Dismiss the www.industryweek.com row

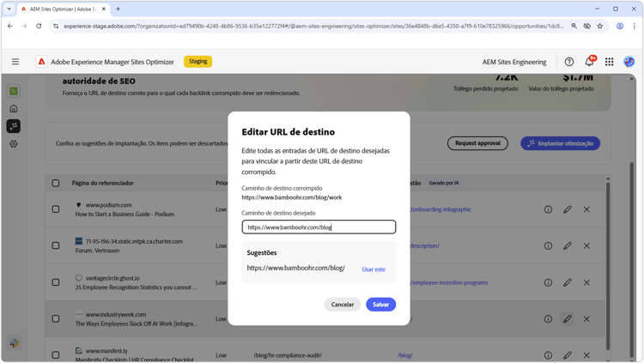(x=586, y=318)
